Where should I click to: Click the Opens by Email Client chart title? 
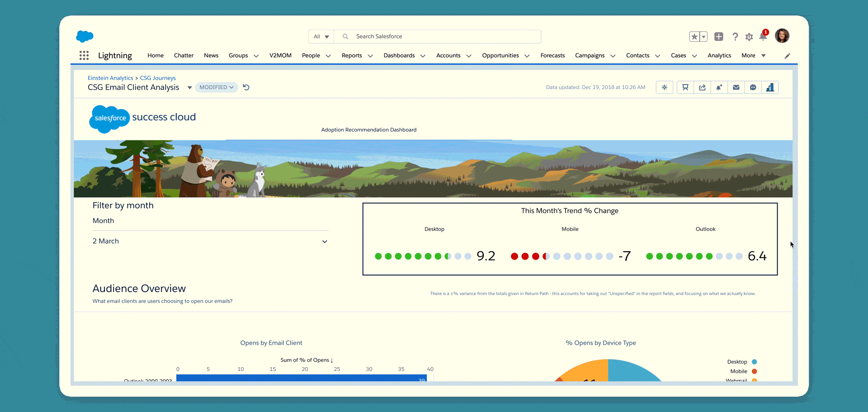(x=271, y=343)
